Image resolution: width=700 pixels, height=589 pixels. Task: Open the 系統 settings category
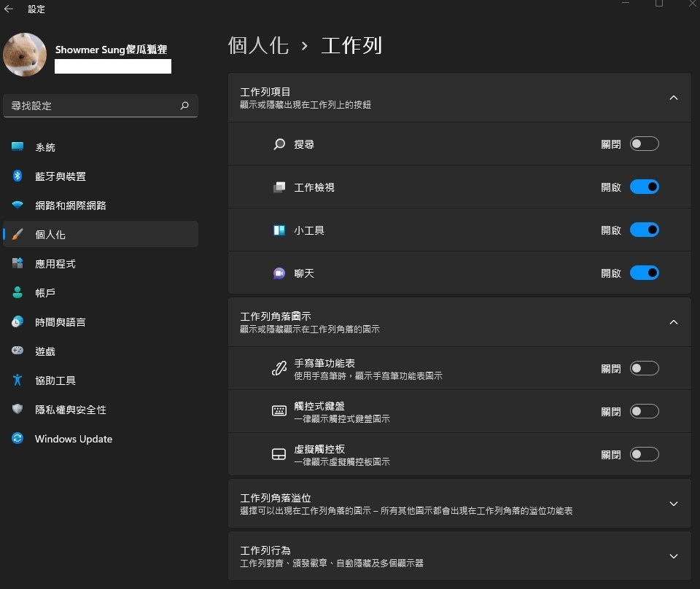pos(101,147)
